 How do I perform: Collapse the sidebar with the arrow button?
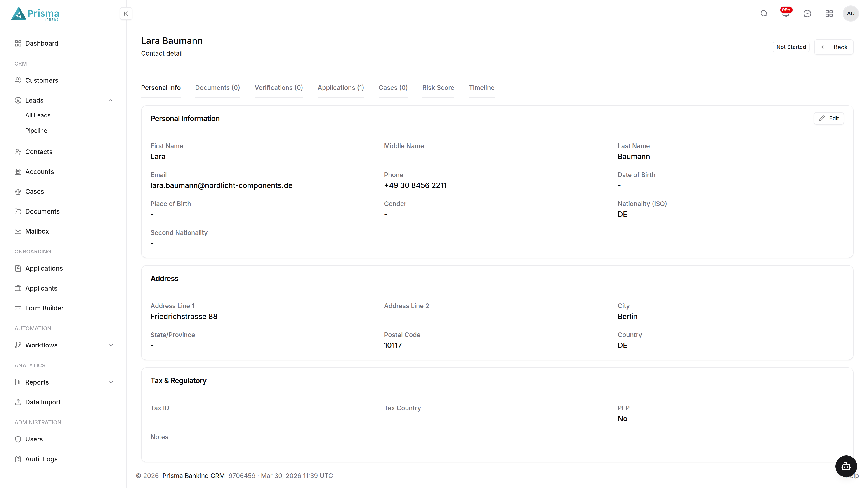pos(126,14)
